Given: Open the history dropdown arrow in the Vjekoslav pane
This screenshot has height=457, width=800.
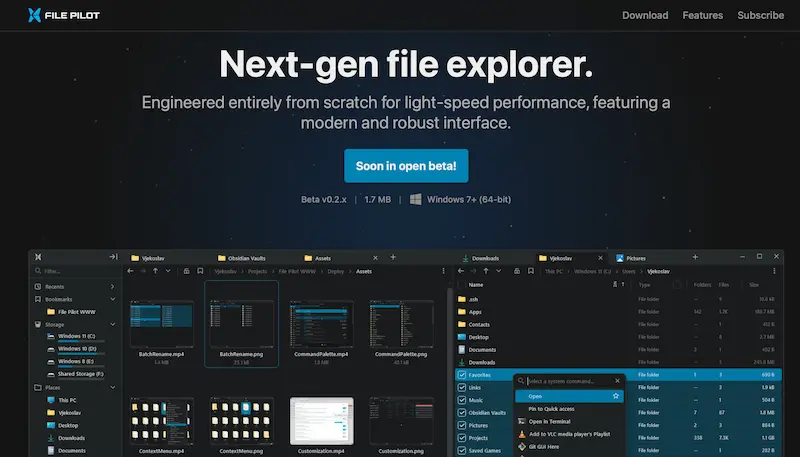Looking at the screenshot, I should (x=498, y=271).
